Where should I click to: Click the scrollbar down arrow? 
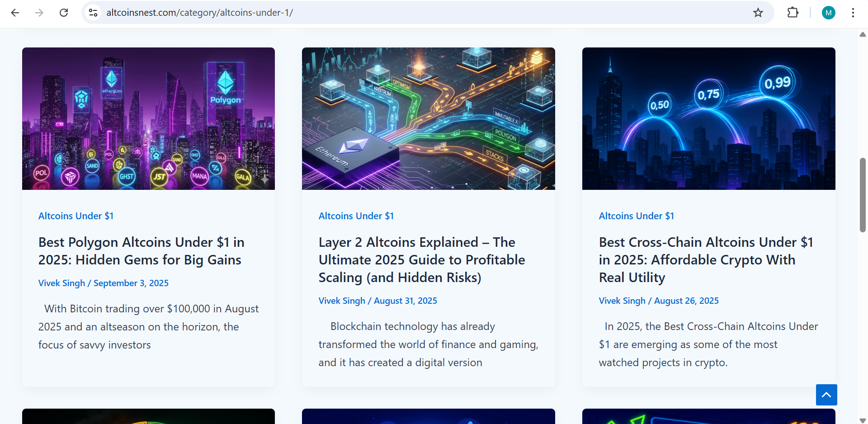863,420
